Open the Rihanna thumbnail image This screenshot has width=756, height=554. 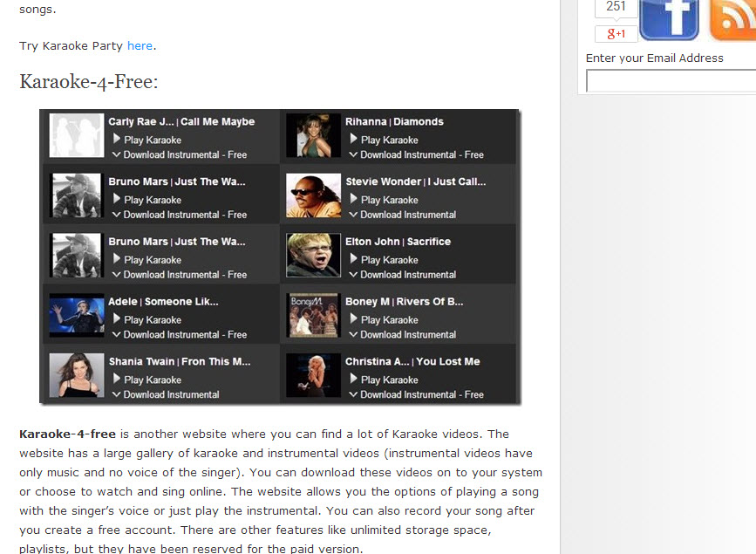click(x=313, y=135)
